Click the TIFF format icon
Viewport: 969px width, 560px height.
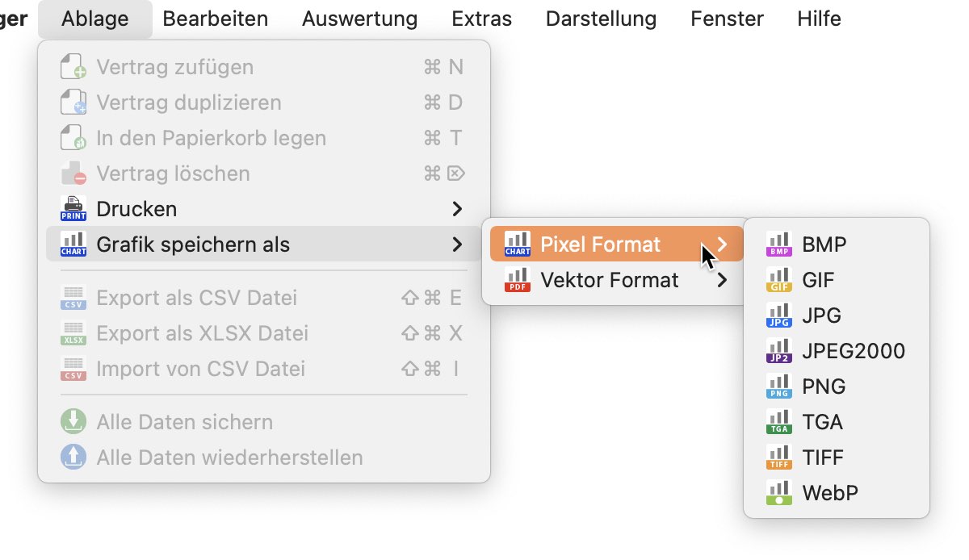pos(778,458)
